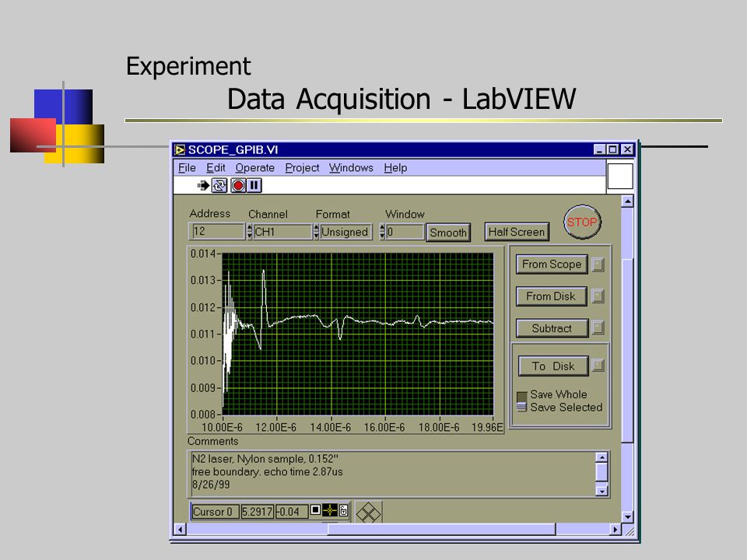Click the From Scope button
Screen dimensions: 747x560
pyautogui.click(x=552, y=264)
